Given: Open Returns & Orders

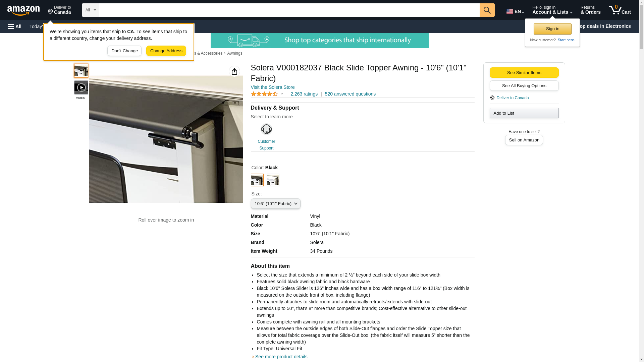Looking at the screenshot, I should [x=590, y=10].
